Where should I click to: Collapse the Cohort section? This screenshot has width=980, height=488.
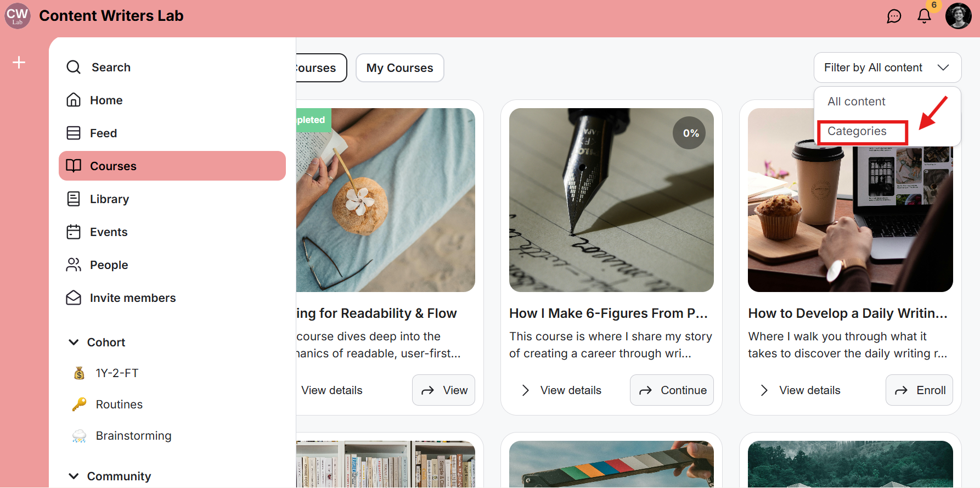[x=74, y=342]
